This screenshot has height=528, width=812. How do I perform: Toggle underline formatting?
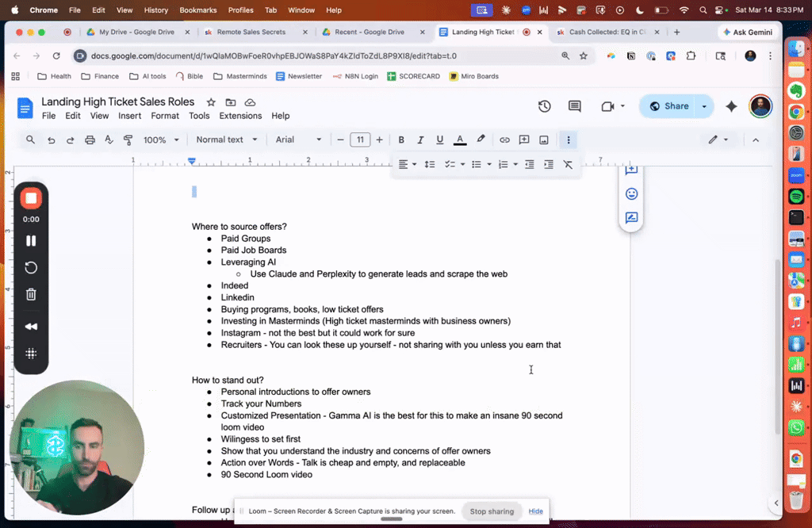[439, 140]
